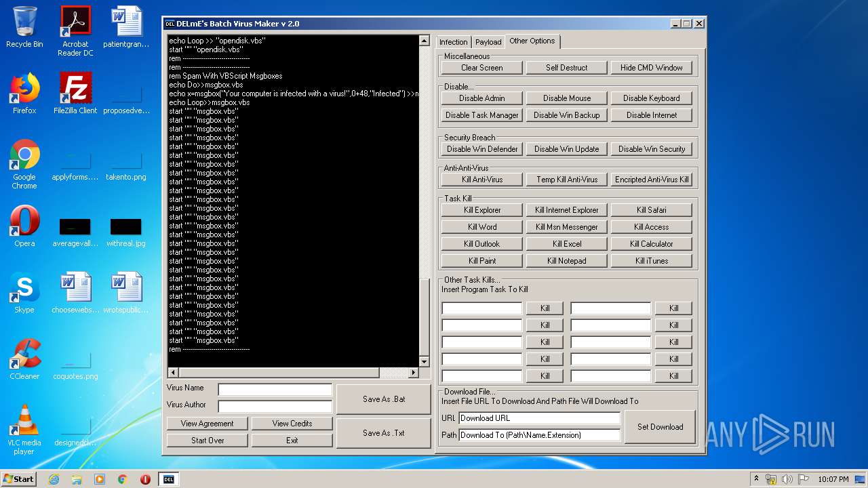This screenshot has height=488, width=868.
Task: Click the Virus Author input field
Action: click(x=275, y=407)
